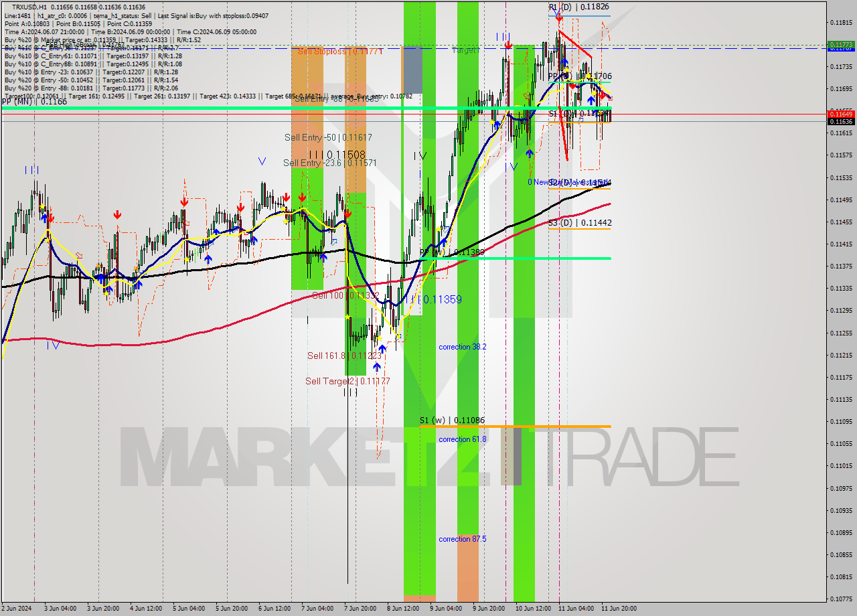Click the 'correction 61.8' label

tap(462, 439)
